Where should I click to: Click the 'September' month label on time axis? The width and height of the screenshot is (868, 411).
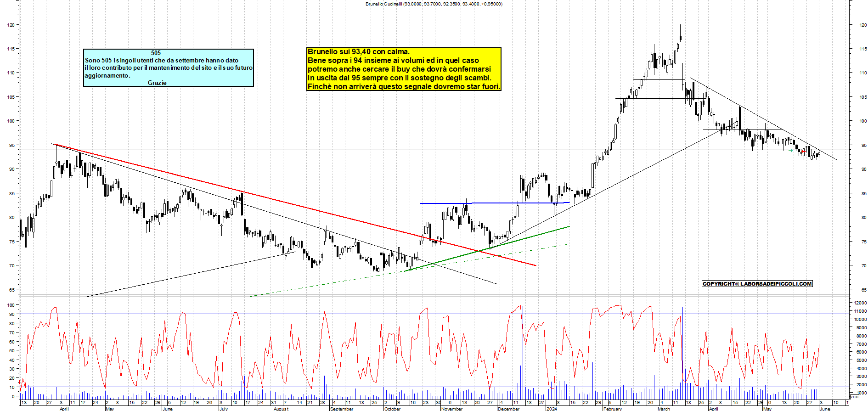coord(342,409)
